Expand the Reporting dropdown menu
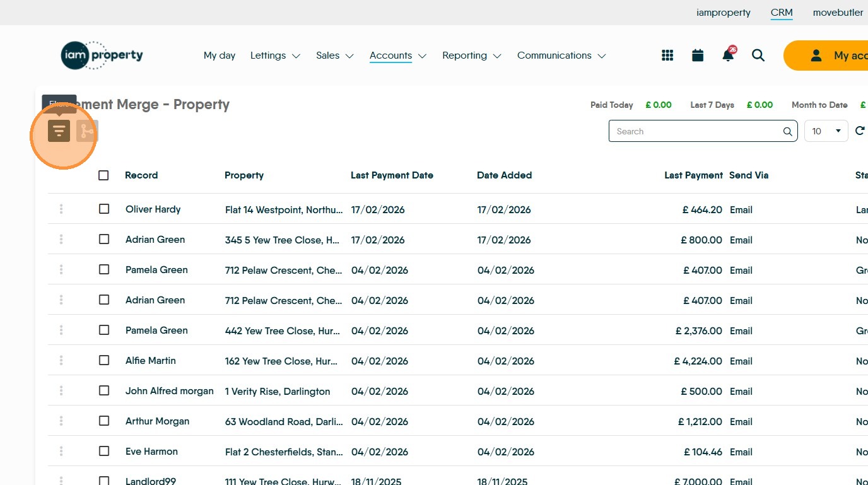This screenshot has width=868, height=485. click(471, 56)
